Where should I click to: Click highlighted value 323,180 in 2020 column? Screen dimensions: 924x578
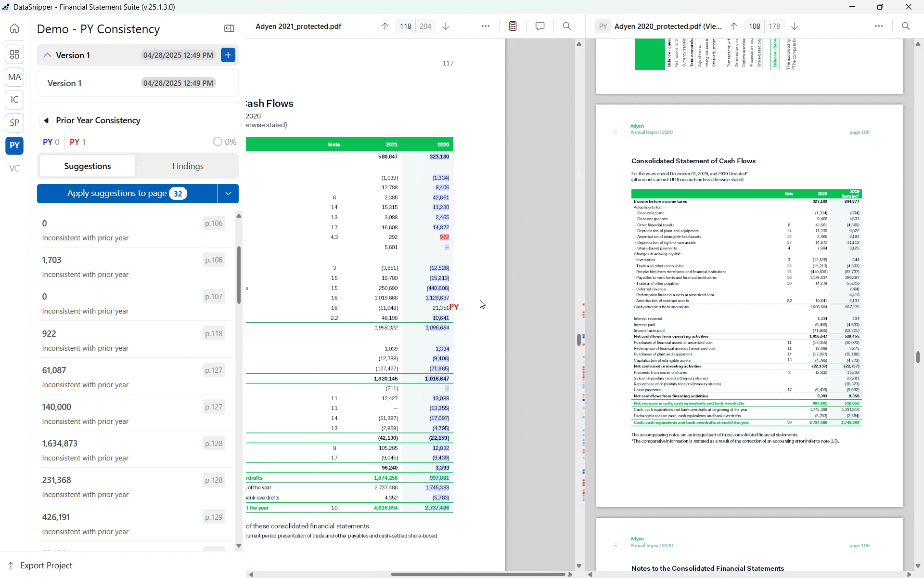click(x=439, y=157)
